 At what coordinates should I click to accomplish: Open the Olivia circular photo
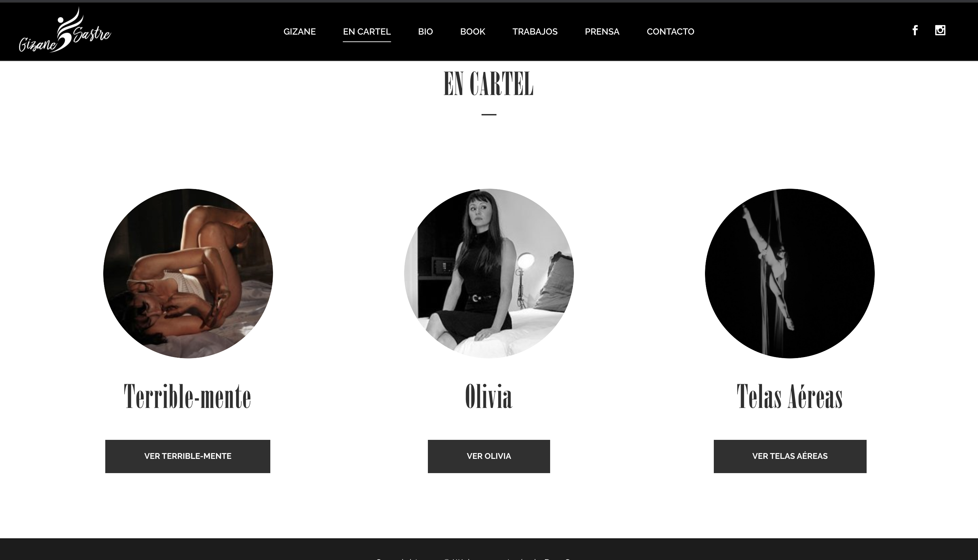coord(489,274)
